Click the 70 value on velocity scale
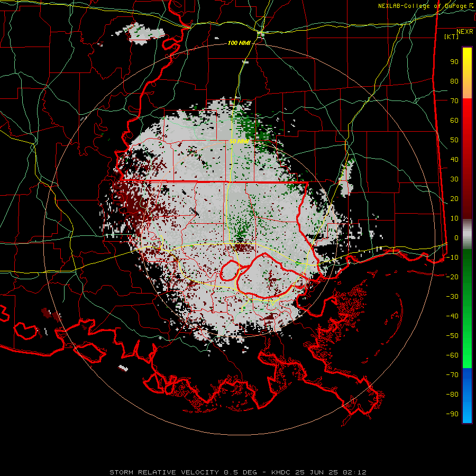 click(454, 101)
